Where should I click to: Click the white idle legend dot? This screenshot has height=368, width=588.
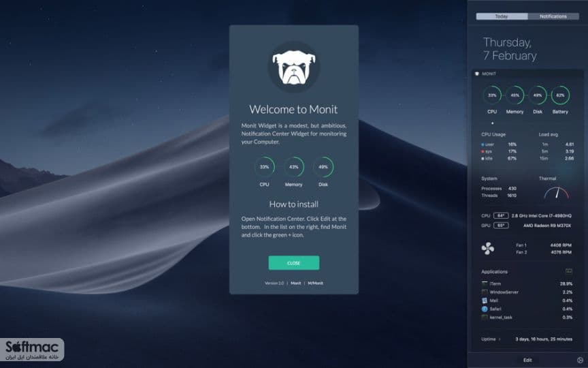point(483,159)
